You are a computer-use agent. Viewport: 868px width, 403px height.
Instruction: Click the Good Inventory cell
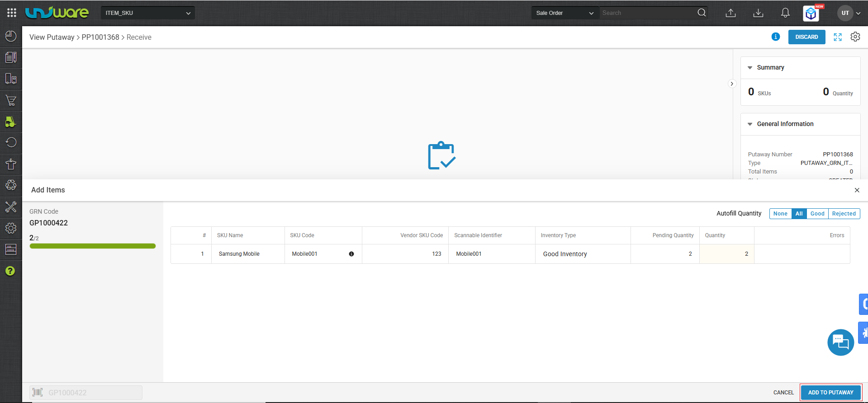click(583, 254)
